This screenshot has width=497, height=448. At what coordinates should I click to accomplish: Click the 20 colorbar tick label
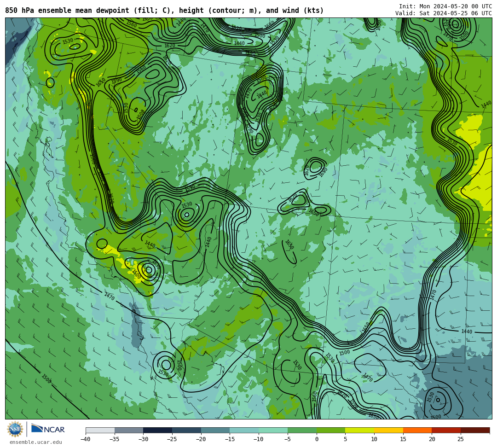(432, 439)
